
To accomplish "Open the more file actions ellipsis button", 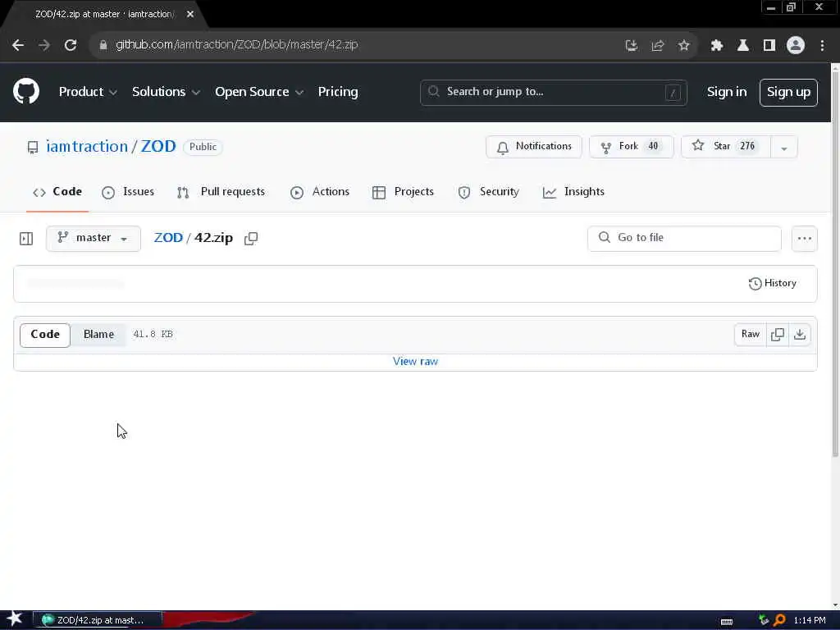I will pos(804,239).
